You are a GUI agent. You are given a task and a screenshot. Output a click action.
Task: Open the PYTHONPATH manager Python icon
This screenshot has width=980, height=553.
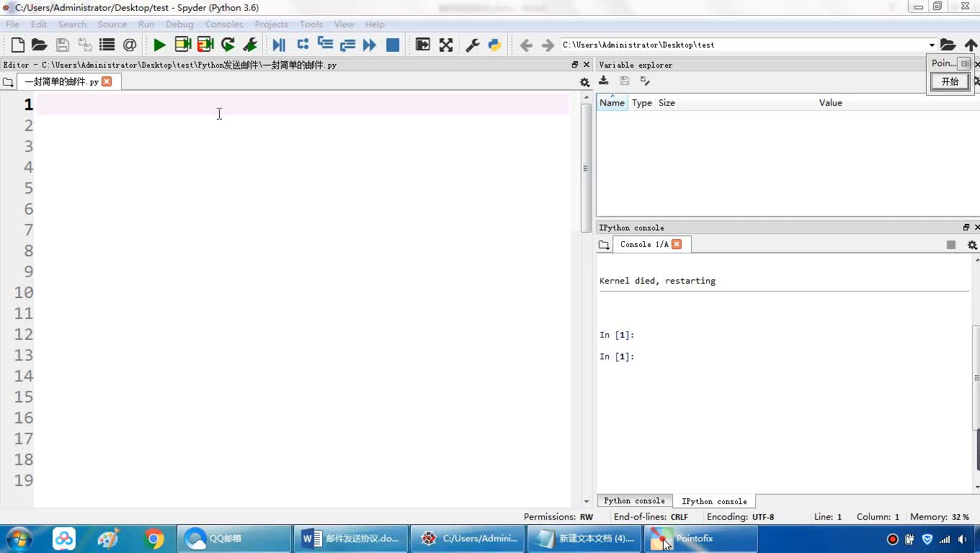click(x=494, y=45)
